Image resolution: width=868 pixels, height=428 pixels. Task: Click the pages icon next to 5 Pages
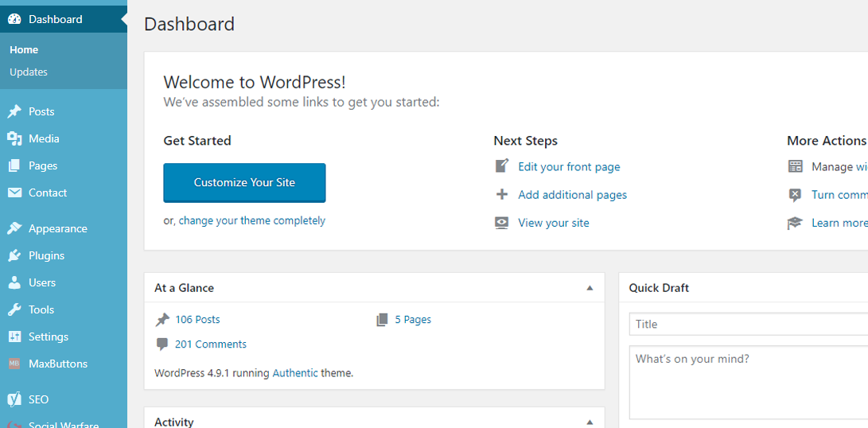click(382, 320)
